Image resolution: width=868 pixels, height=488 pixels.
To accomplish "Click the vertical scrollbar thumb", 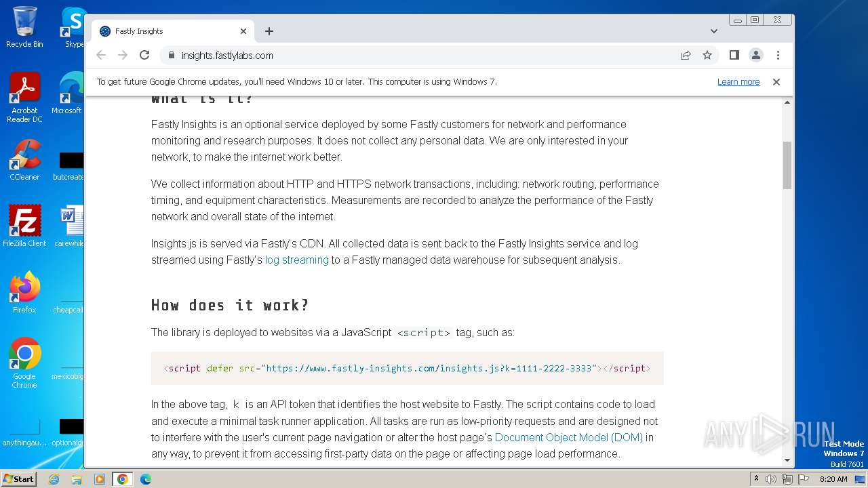I will [787, 165].
